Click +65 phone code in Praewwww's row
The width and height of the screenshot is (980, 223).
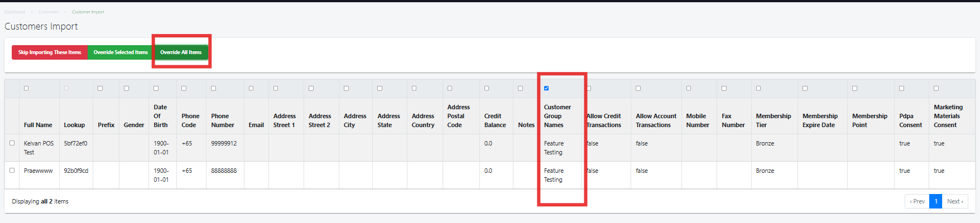pyautogui.click(x=187, y=171)
